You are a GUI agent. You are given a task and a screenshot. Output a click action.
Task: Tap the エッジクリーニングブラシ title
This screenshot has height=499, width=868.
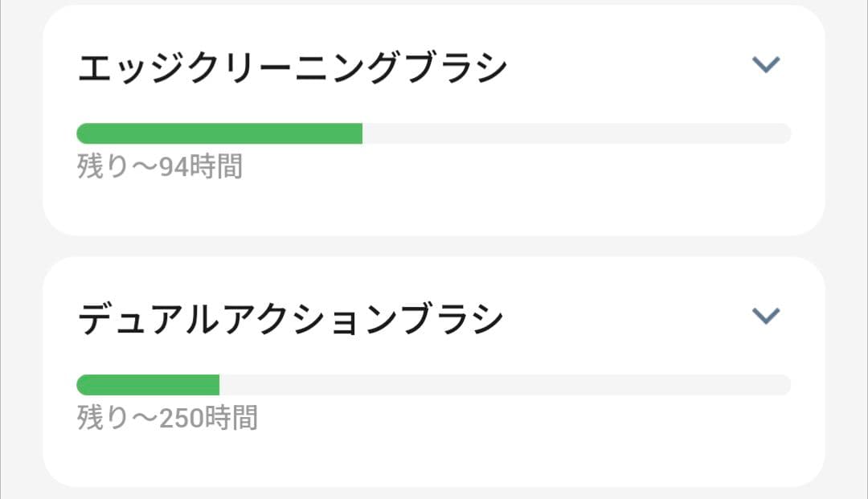[x=292, y=69]
